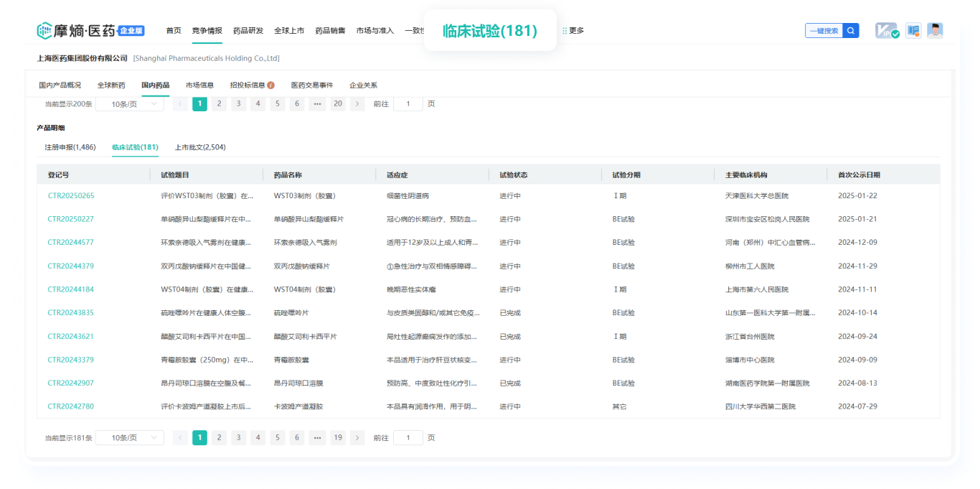The image size is (980, 489).
Task: Select the 国内药品 tab
Action: pos(156,85)
